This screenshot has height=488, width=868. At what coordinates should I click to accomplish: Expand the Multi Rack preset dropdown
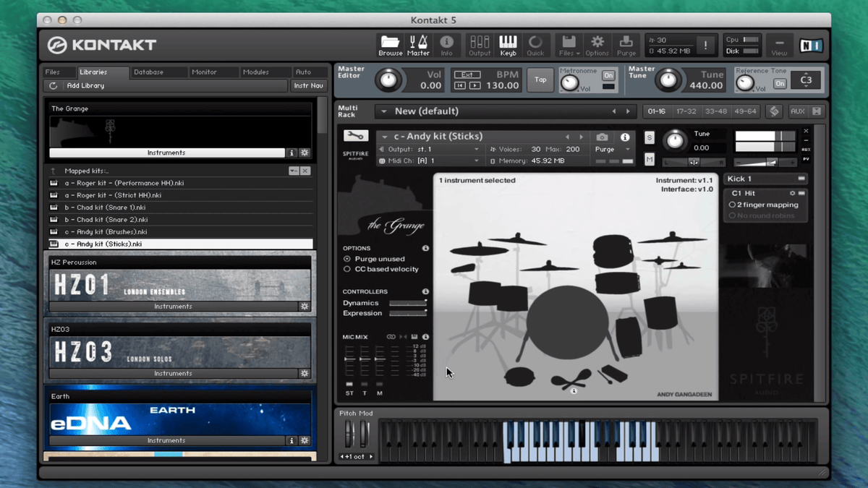(x=384, y=111)
